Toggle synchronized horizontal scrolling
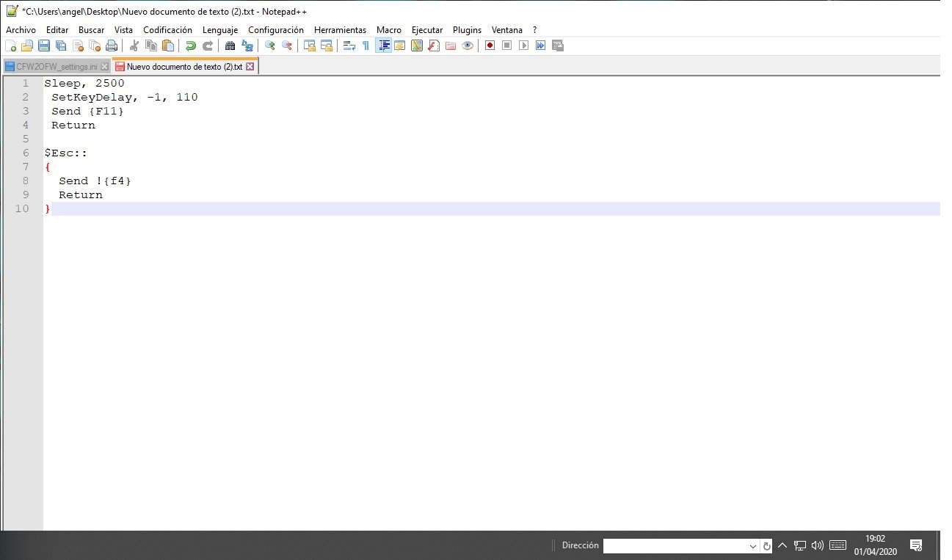 [327, 46]
